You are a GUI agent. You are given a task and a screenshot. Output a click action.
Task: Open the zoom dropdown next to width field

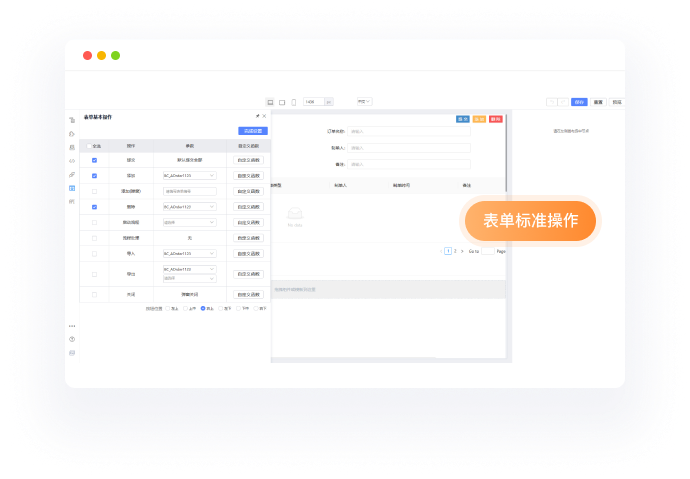tap(364, 102)
